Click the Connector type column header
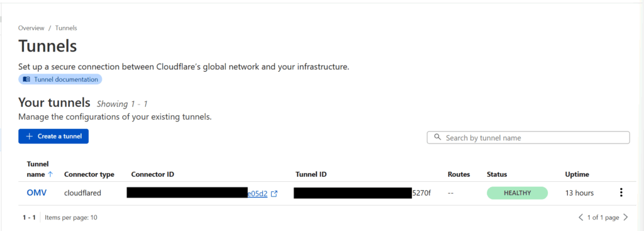Screen dimensions: 644x231 (89, 174)
